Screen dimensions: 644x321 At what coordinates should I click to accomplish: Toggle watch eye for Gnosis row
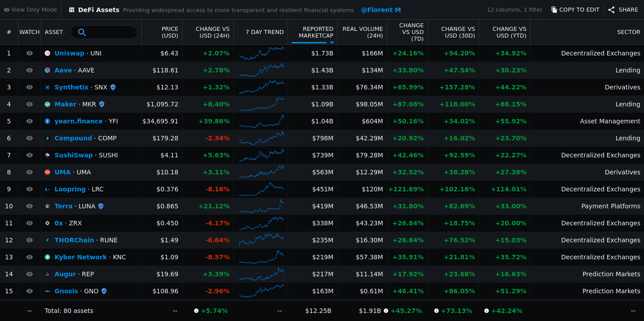point(30,291)
